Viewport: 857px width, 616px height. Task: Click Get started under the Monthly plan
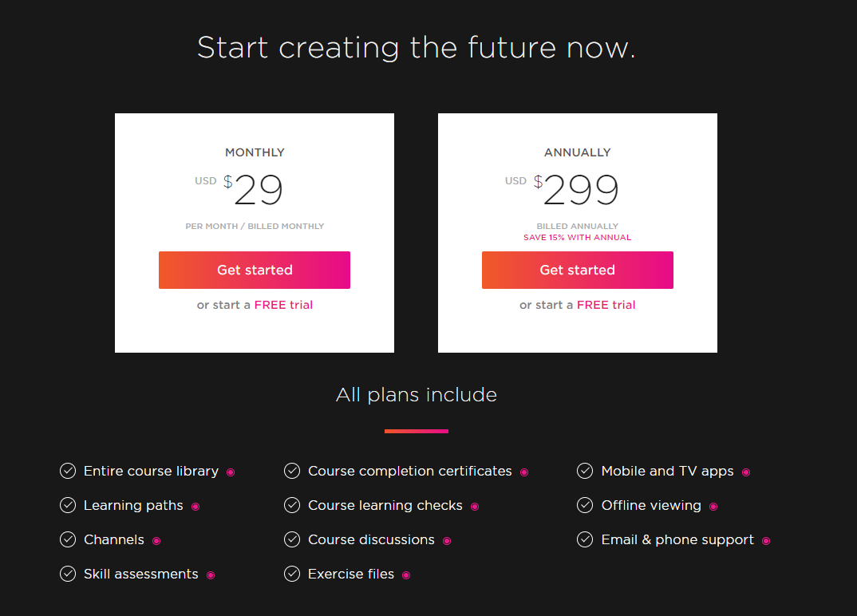(255, 270)
